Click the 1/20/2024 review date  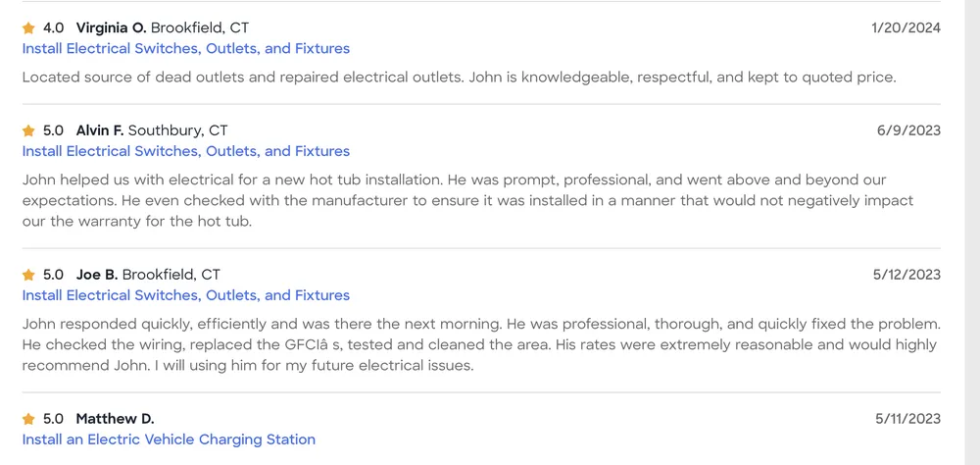click(906, 27)
